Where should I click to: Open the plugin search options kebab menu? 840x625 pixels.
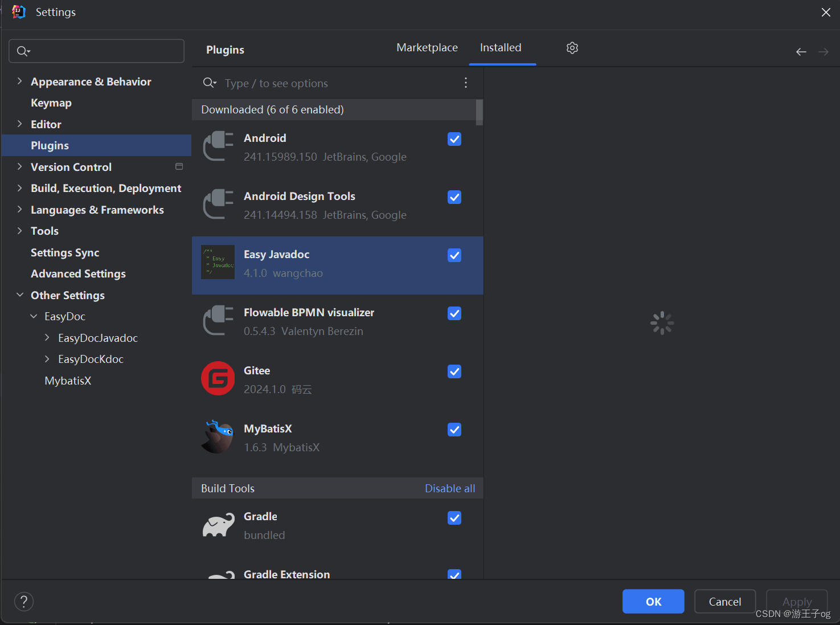point(466,83)
